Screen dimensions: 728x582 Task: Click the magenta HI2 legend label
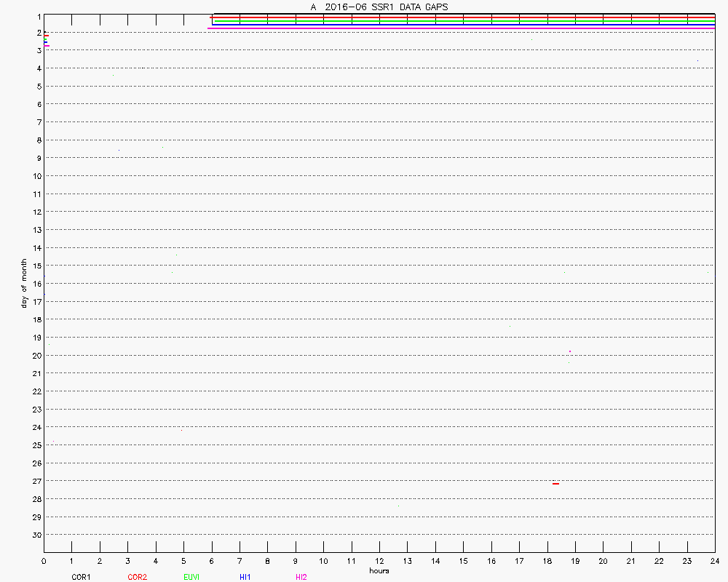pyautogui.click(x=301, y=577)
